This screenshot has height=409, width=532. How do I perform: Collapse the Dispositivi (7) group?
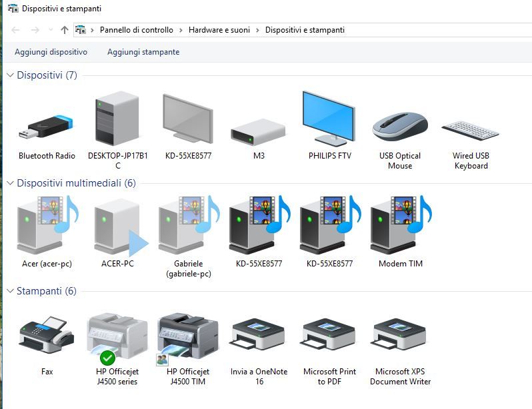click(10, 75)
